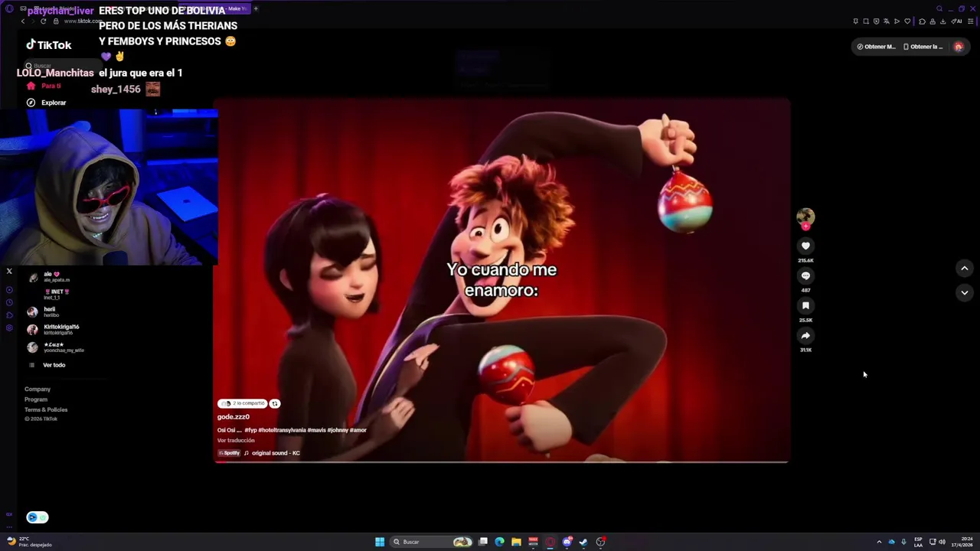The width and height of the screenshot is (980, 551).
Task: Open the browser easy setup sliders icon
Action: [x=971, y=21]
